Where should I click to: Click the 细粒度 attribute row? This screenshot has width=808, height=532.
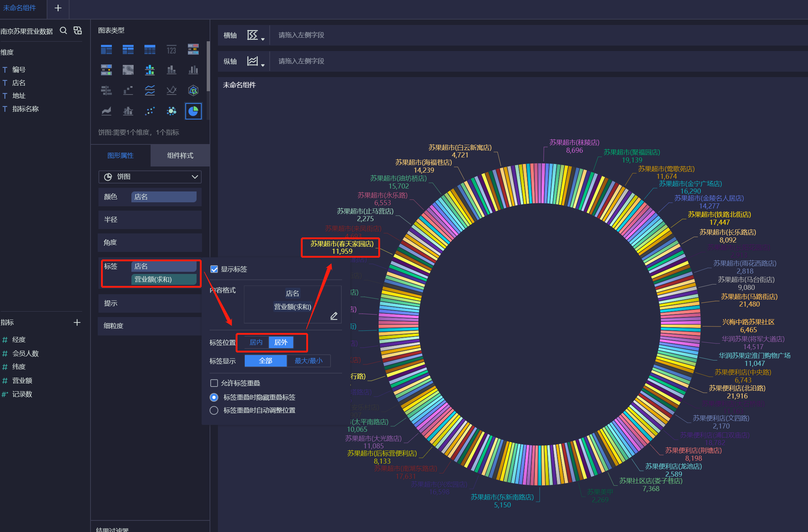point(150,326)
